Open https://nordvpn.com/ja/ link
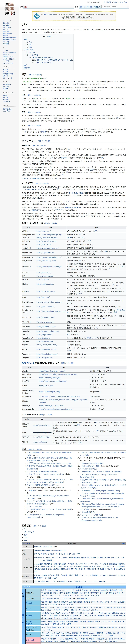Screen dimensions: 129x644 (x=46, y=291)
